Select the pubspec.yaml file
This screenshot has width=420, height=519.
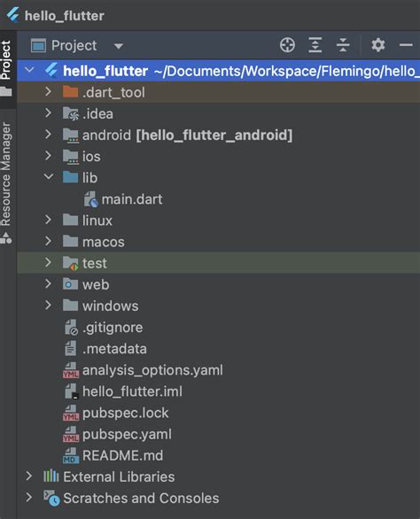click(x=127, y=435)
